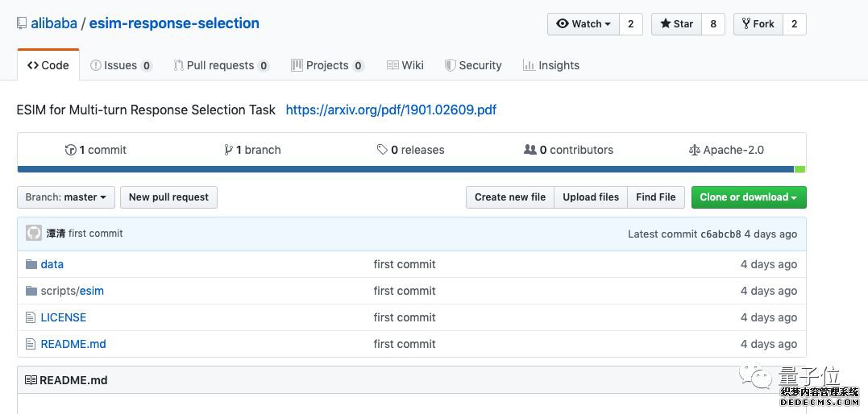Click the blue language breakdown bar
868x414 pixels.
point(405,169)
